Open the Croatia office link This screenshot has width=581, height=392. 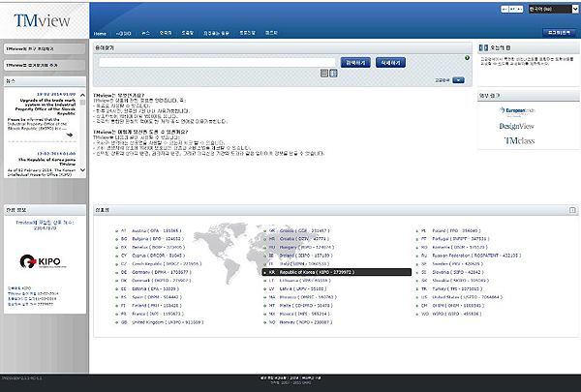point(304,239)
